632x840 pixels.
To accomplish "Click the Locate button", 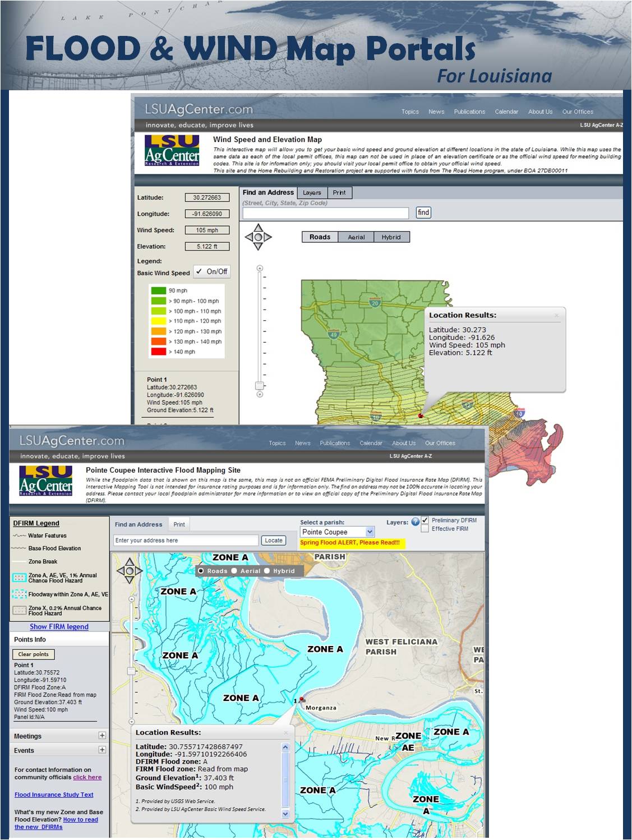I will [274, 541].
